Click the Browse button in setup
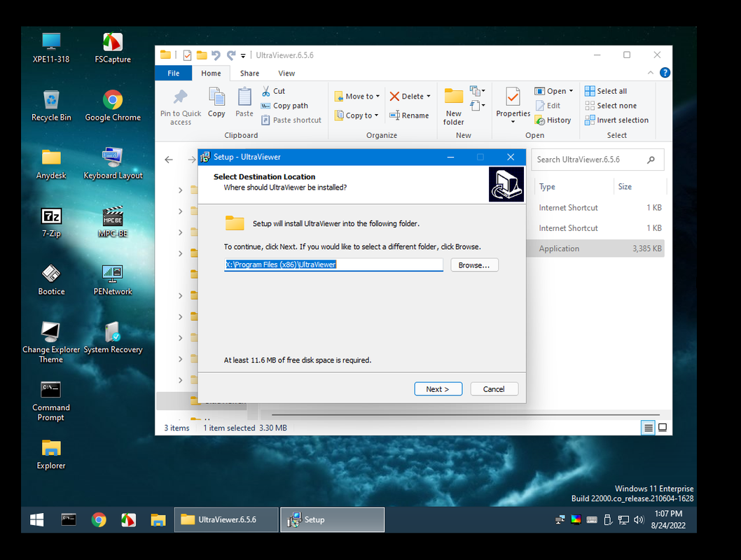Image resolution: width=741 pixels, height=560 pixels. click(474, 265)
